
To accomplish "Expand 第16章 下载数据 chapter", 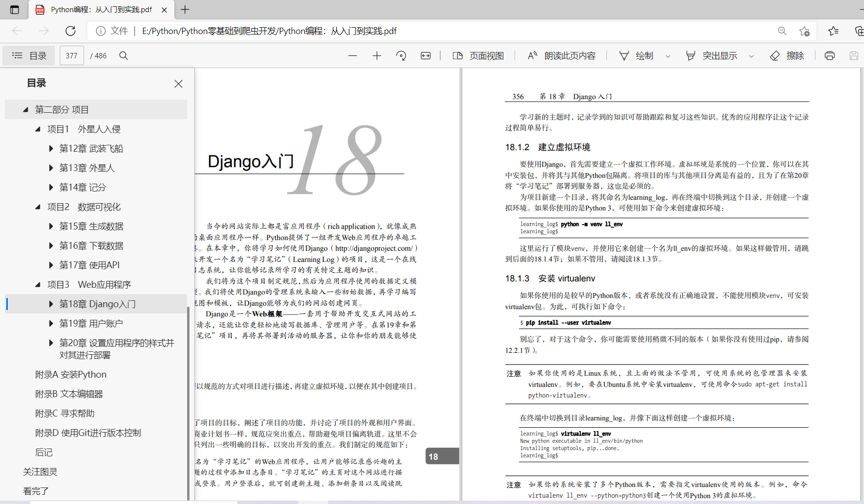I will (x=51, y=246).
